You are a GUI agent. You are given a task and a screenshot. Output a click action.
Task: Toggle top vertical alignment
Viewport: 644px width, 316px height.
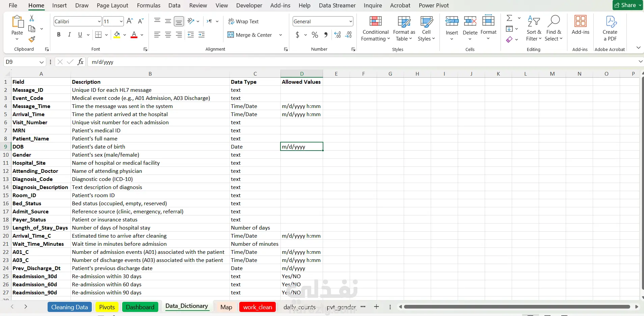pyautogui.click(x=157, y=21)
